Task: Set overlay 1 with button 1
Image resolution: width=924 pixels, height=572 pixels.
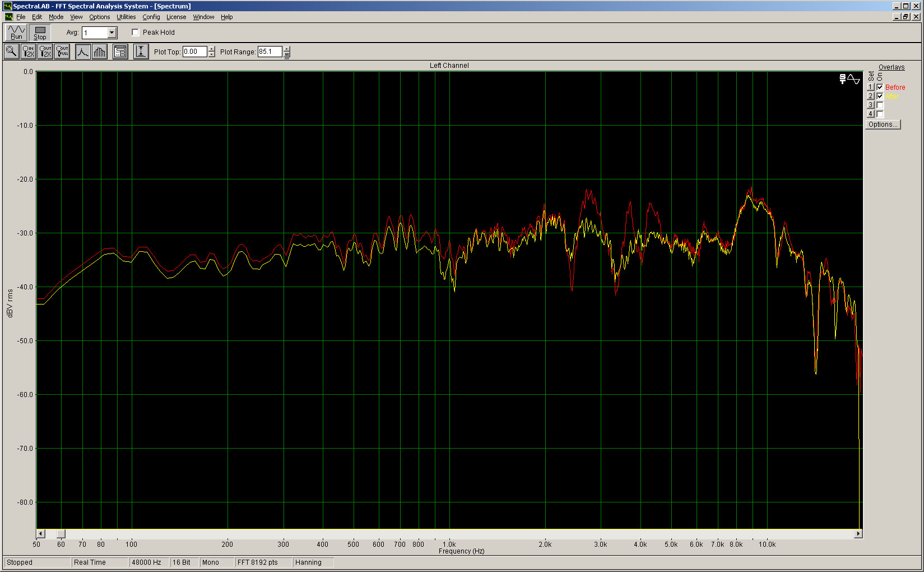Action: pos(871,87)
